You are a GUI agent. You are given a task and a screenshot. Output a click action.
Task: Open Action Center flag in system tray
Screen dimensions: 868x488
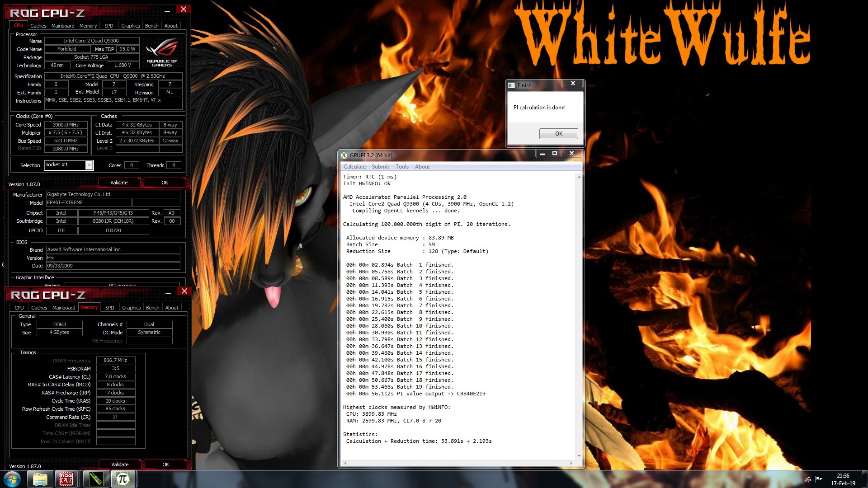(x=819, y=479)
